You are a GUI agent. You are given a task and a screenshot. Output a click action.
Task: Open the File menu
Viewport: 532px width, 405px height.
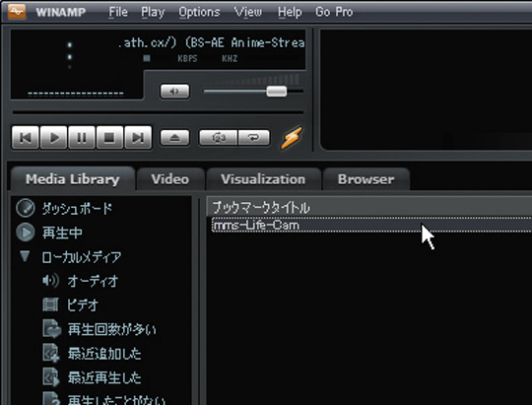pyautogui.click(x=118, y=12)
